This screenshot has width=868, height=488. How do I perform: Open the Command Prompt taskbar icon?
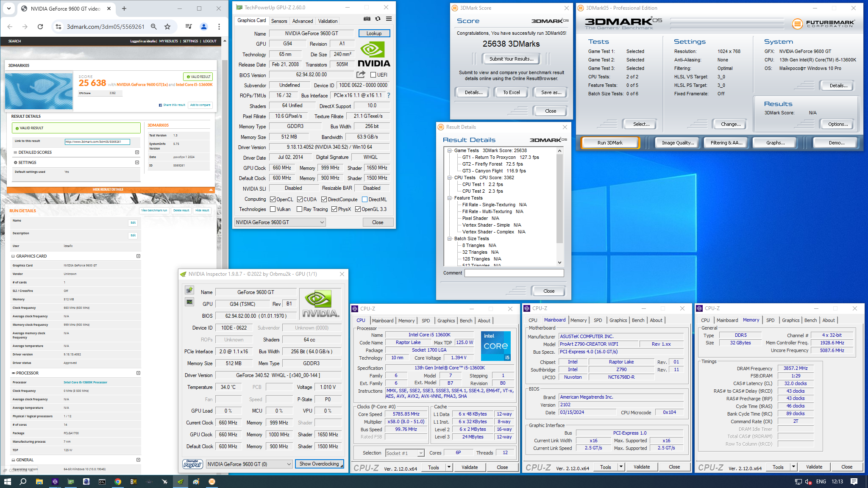click(x=102, y=482)
